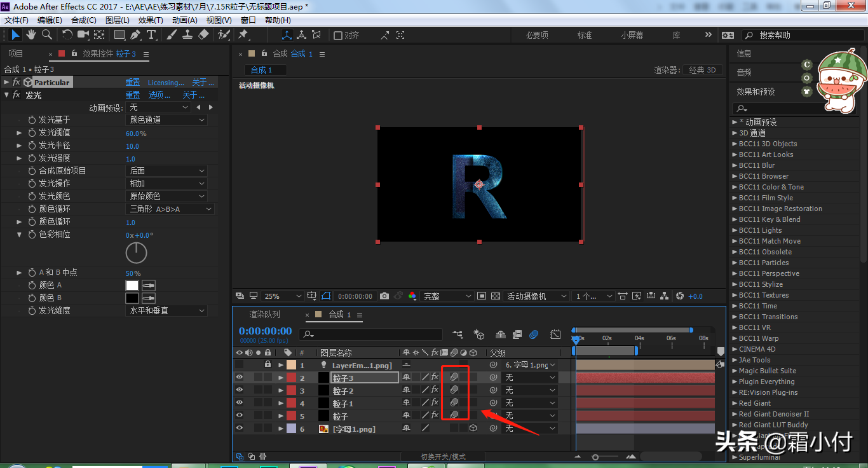Select the Puppet Pin tool
Screen dimensions: 868x468
[x=243, y=34]
